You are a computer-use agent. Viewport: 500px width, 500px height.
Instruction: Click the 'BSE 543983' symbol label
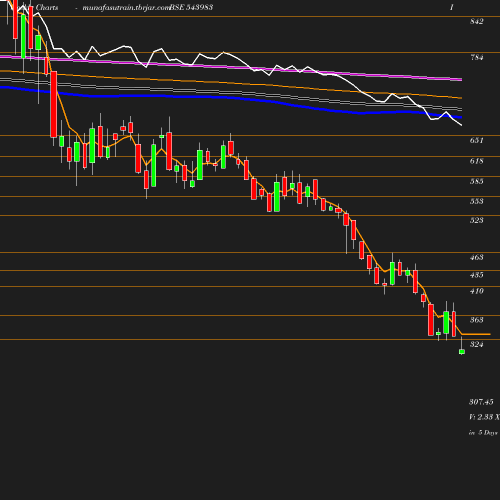coord(191,7)
